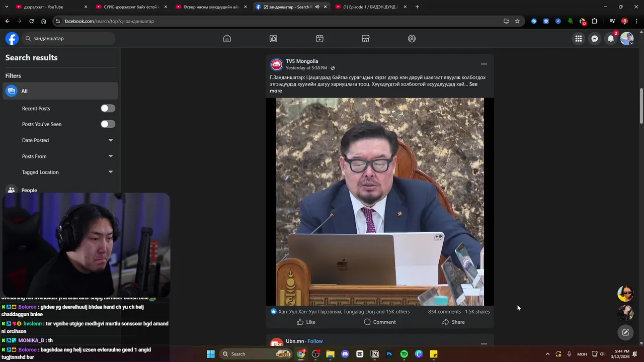Open the post reactions list
Image resolution: width=644 pixels, height=362 pixels.
tap(344, 312)
